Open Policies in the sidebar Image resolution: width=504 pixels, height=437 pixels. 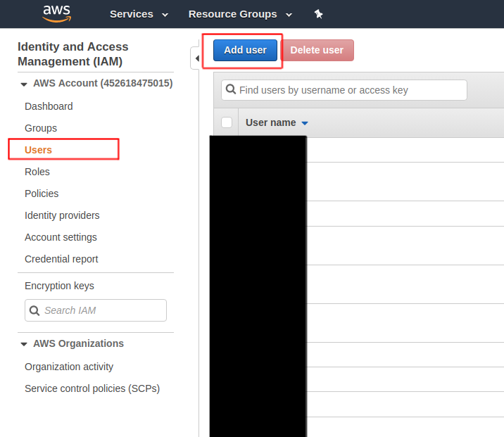point(42,194)
